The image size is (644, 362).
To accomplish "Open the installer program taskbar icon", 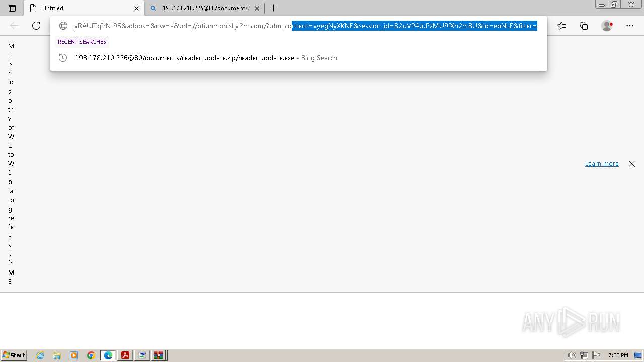I will pyautogui.click(x=142, y=355).
